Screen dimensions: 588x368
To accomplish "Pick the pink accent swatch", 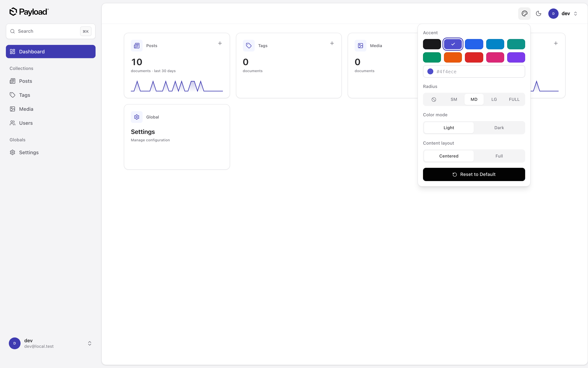I will (x=495, y=57).
